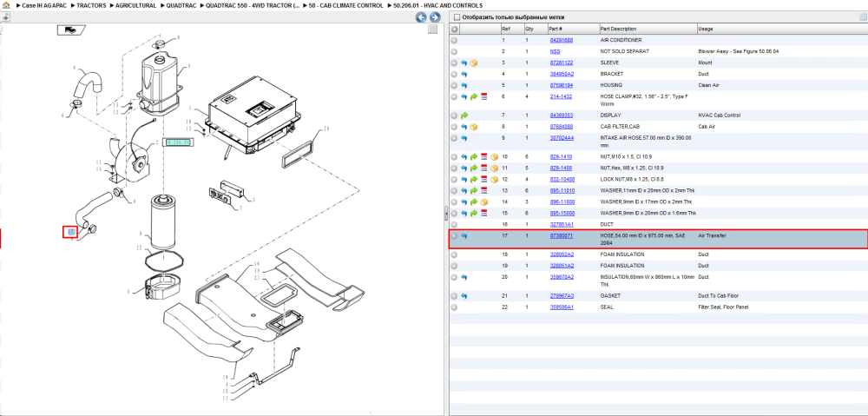Click the round icon in the table header

coord(454,29)
